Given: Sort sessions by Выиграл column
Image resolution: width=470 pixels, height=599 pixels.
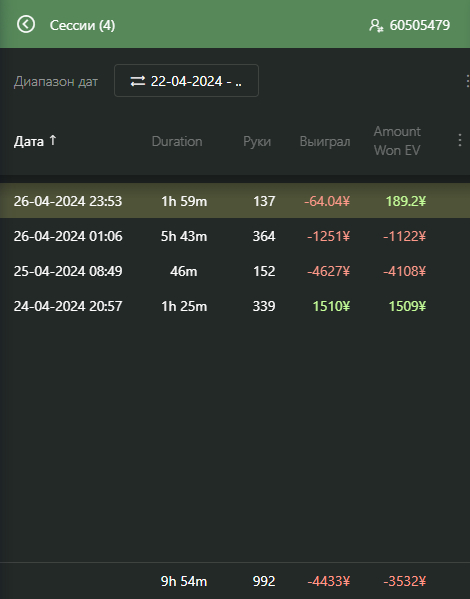Looking at the screenshot, I should pyautogui.click(x=325, y=141).
